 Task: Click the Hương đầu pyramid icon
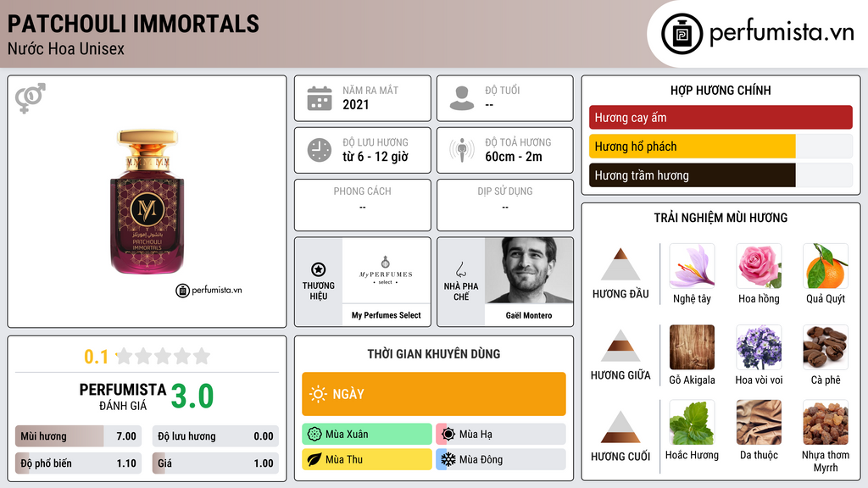tap(620, 264)
